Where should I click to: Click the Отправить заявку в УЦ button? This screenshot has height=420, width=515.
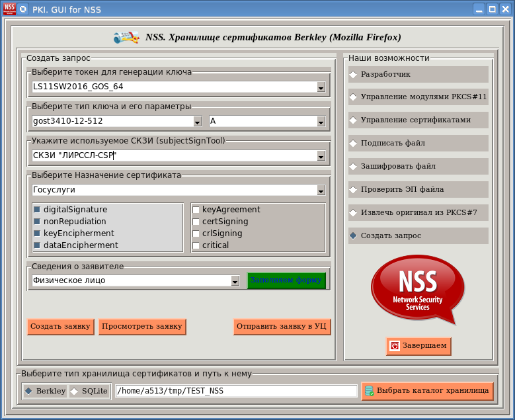coord(282,327)
